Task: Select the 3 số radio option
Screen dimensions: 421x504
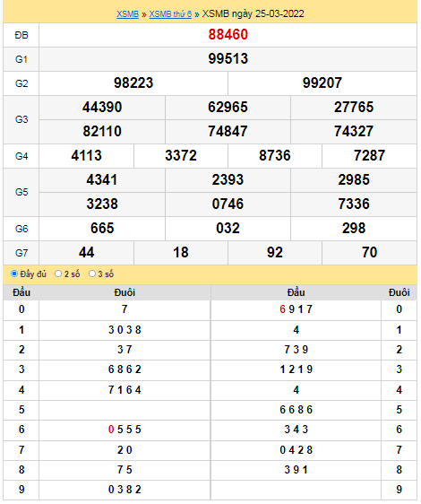Action: (92, 274)
